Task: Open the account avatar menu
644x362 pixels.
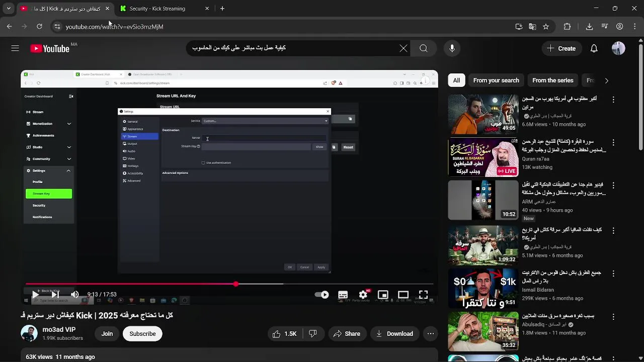Action: point(618,48)
